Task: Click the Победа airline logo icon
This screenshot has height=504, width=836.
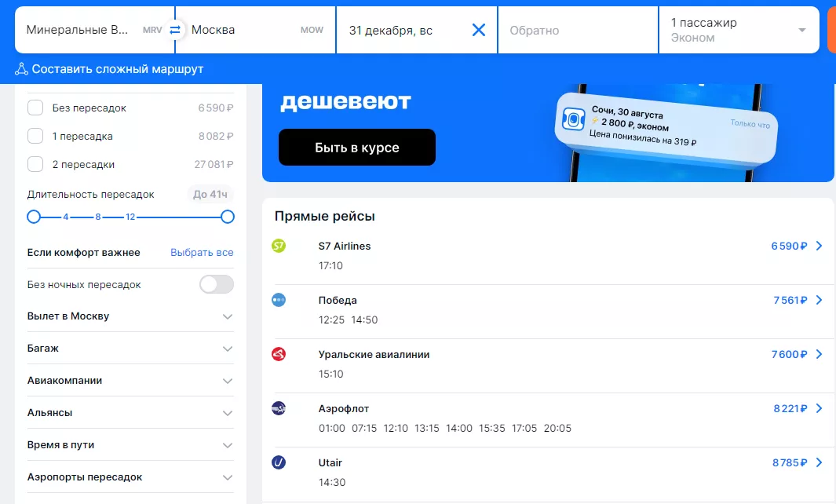Action: (x=278, y=300)
